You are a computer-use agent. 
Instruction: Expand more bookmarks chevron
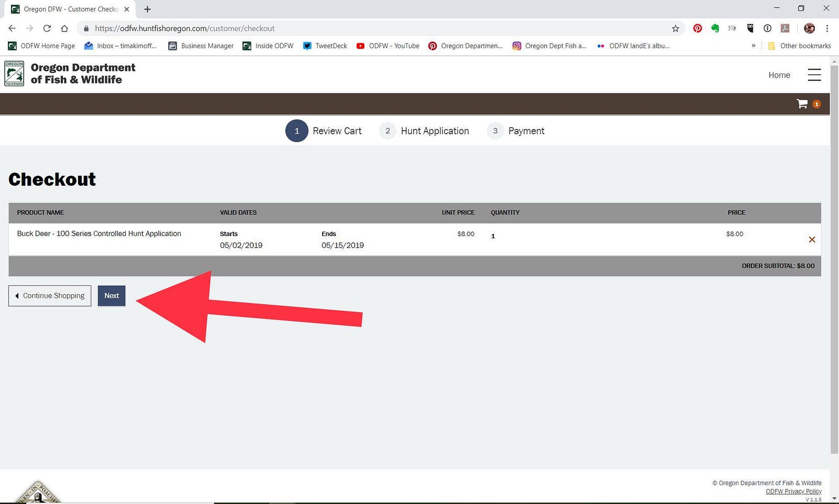pyautogui.click(x=754, y=46)
